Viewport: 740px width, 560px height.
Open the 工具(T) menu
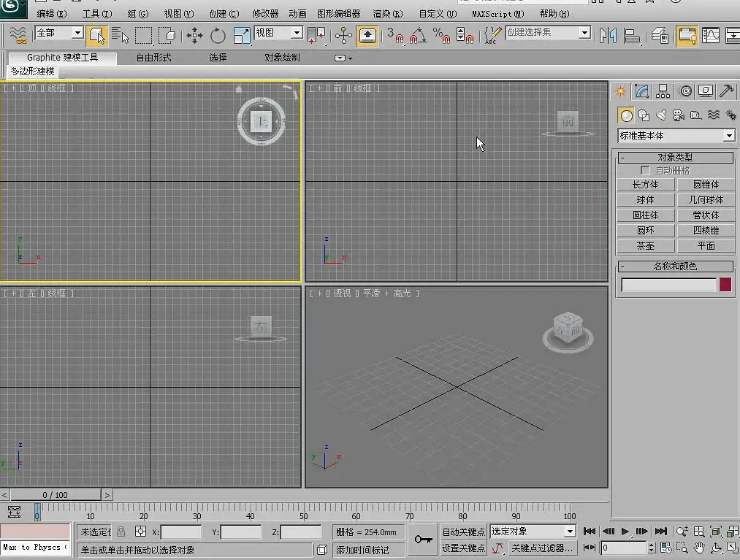(97, 14)
